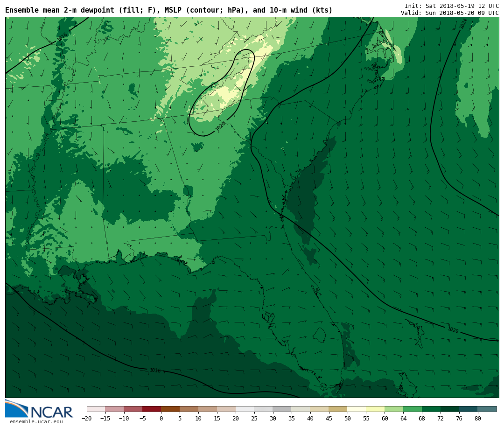Click the 68 colorbar tick label
This screenshot has height=427, width=504.
(422, 418)
